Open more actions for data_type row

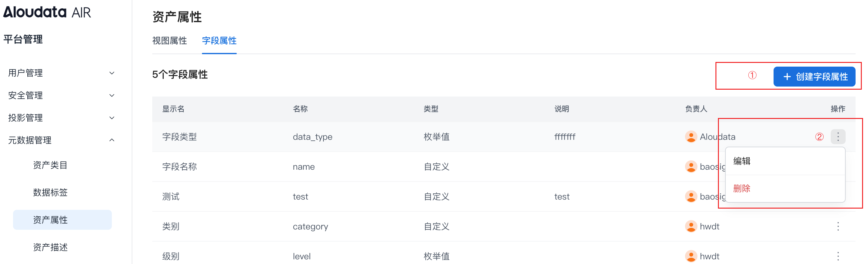pos(838,137)
